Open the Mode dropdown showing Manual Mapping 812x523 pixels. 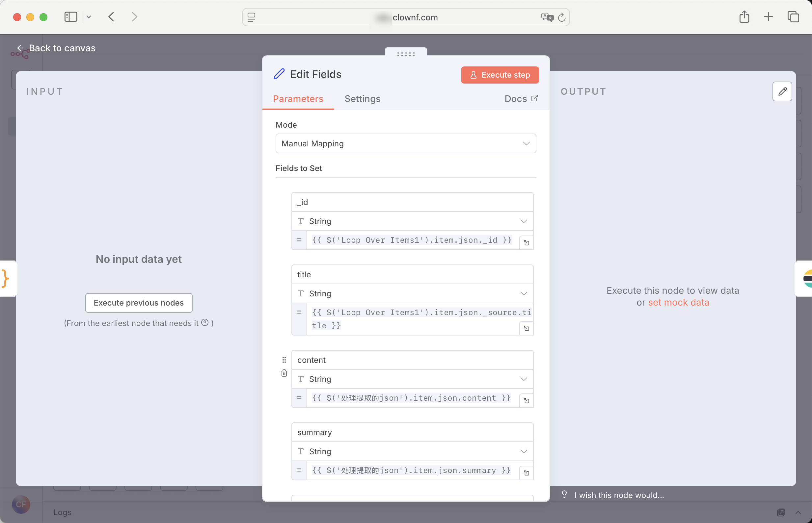(x=405, y=144)
